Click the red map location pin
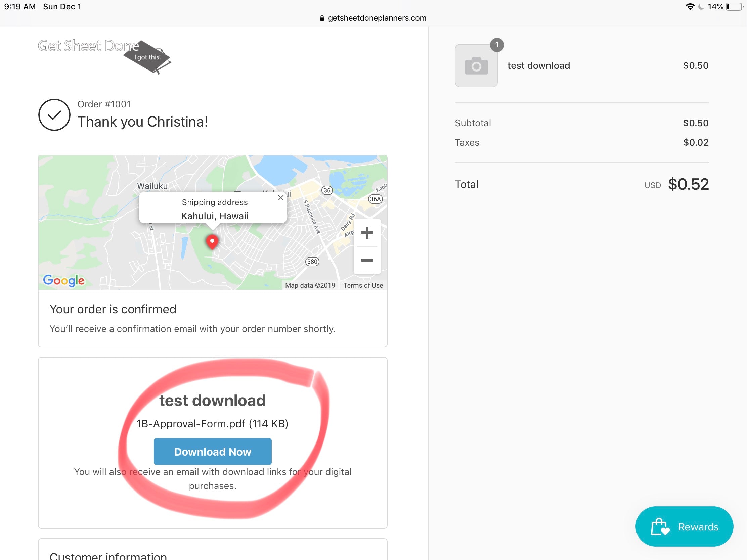The width and height of the screenshot is (747, 560). click(x=212, y=241)
